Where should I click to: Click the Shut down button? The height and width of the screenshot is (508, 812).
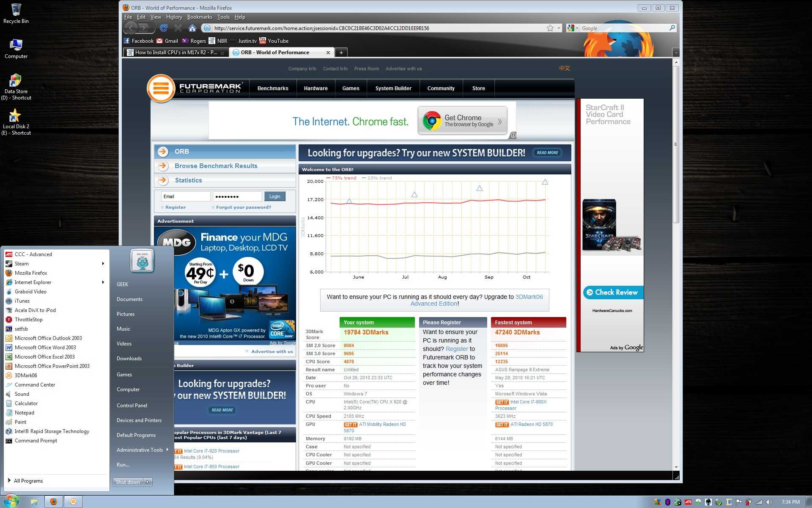[x=128, y=482]
